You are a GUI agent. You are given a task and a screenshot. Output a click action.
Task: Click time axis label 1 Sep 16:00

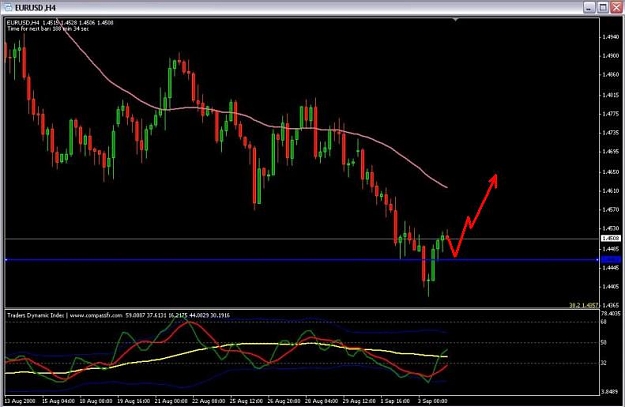point(395,401)
